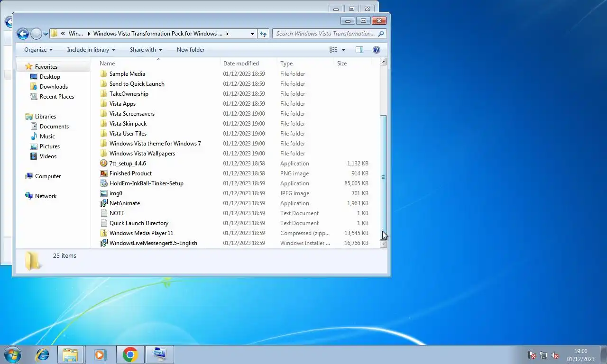This screenshot has height=364, width=607.
Task: Select the Vista Skin pack folder icon
Action: coord(104,124)
